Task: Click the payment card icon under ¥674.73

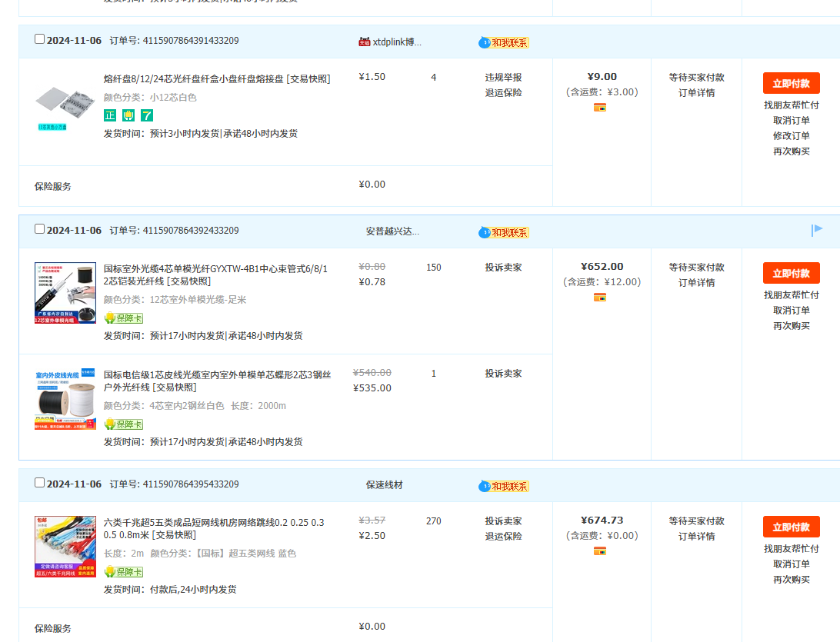Action: 600,551
